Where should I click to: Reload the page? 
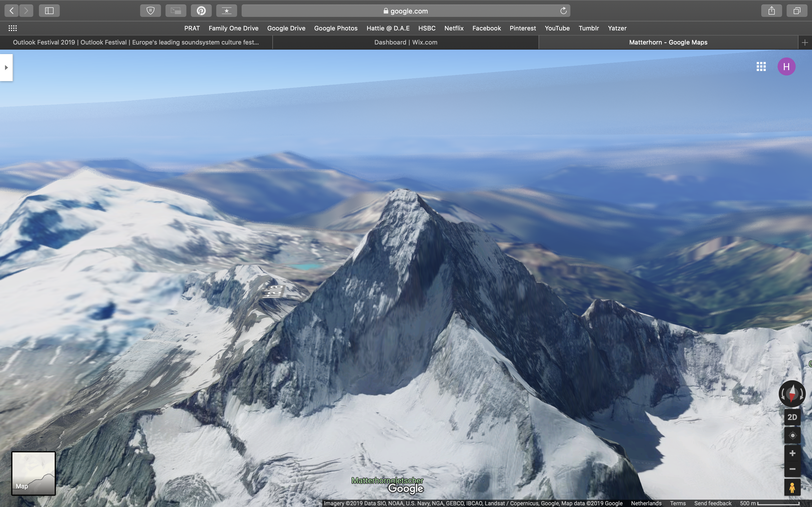[563, 11]
